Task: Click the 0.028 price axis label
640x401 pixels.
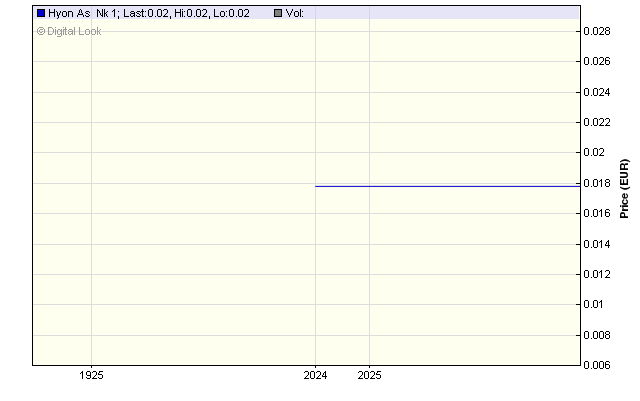Action: [597, 31]
